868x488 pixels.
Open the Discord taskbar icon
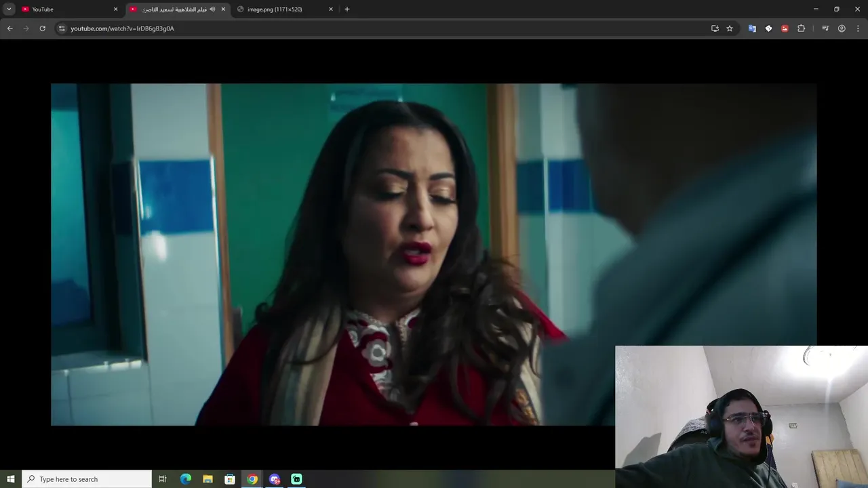point(275,479)
